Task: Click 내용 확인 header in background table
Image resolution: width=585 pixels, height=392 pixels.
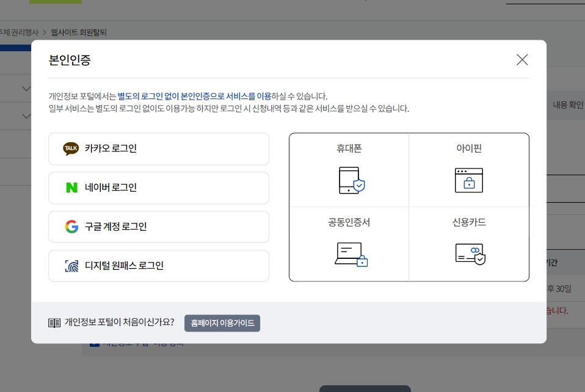Action: 567,105
